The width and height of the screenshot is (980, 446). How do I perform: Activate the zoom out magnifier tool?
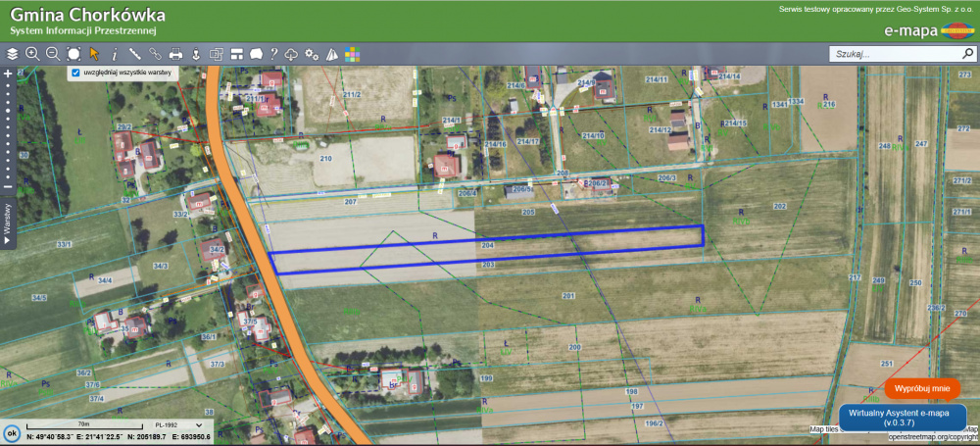point(53,54)
